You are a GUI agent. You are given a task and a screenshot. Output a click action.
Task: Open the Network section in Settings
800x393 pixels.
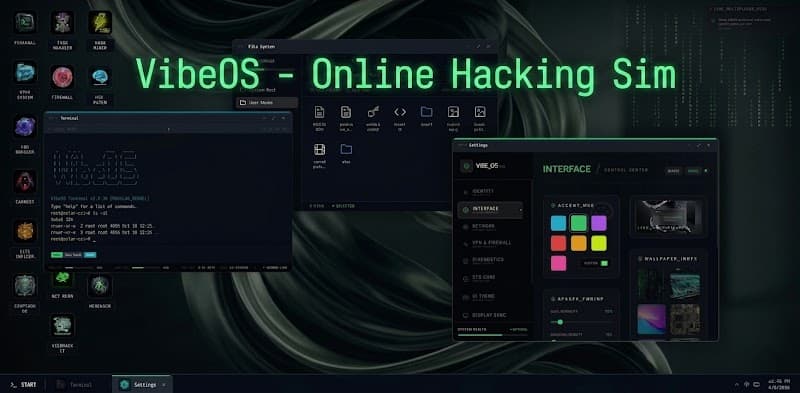[x=490, y=226]
